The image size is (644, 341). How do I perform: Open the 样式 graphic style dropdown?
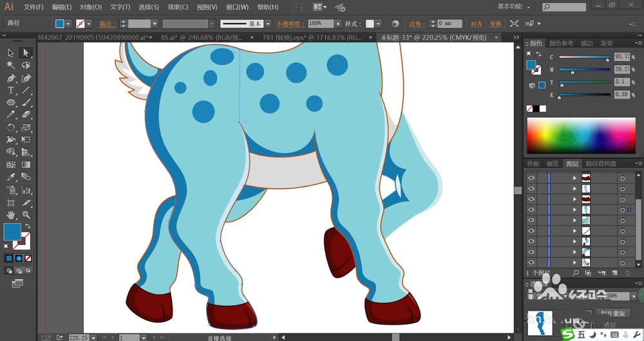pyautogui.click(x=378, y=24)
